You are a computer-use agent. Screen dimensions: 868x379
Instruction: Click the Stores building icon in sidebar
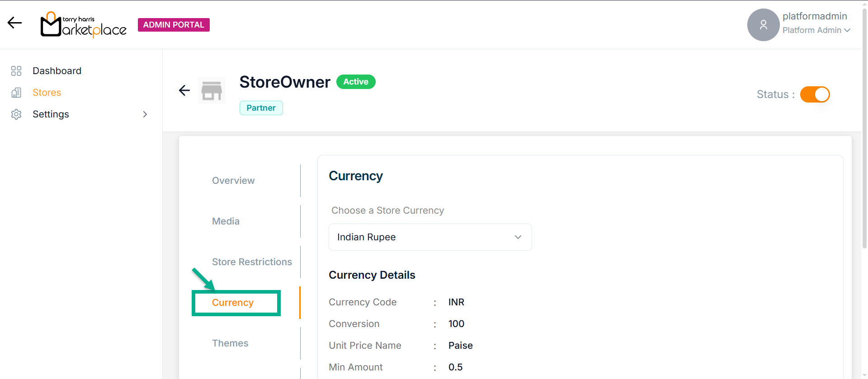point(16,93)
